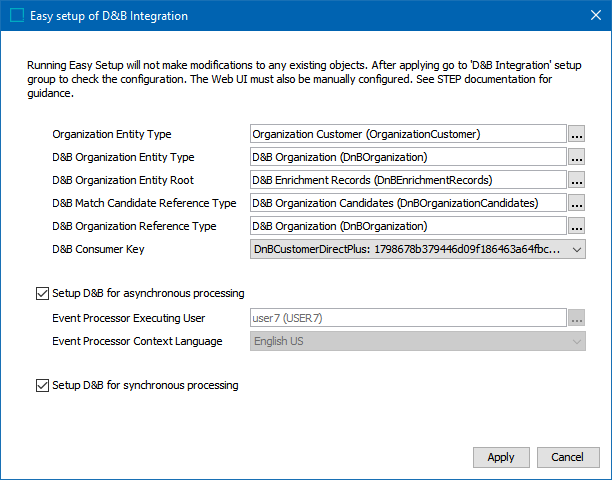Open browse dialog for D&B Organization Entity Type

click(x=577, y=157)
